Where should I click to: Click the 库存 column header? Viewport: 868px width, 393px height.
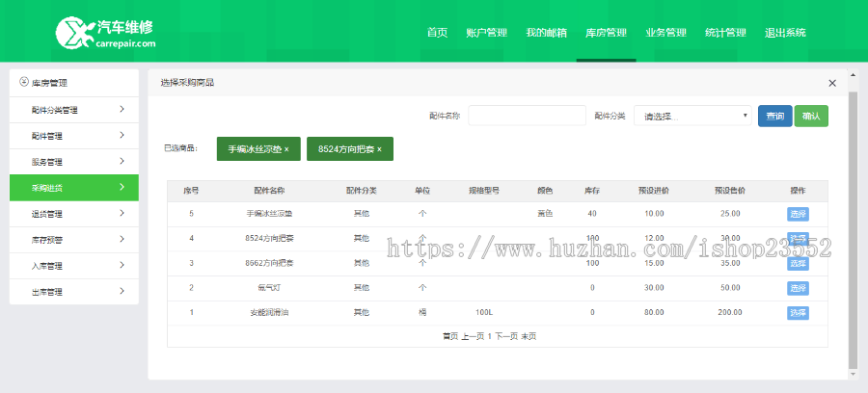pyautogui.click(x=592, y=191)
